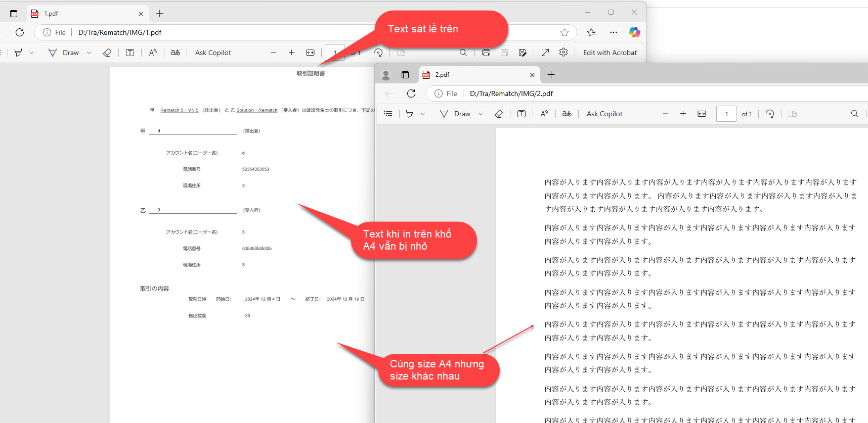Expand Highlight options dropdown in 2.pdf toolbar
Image resolution: width=868 pixels, height=423 pixels.
[423, 114]
